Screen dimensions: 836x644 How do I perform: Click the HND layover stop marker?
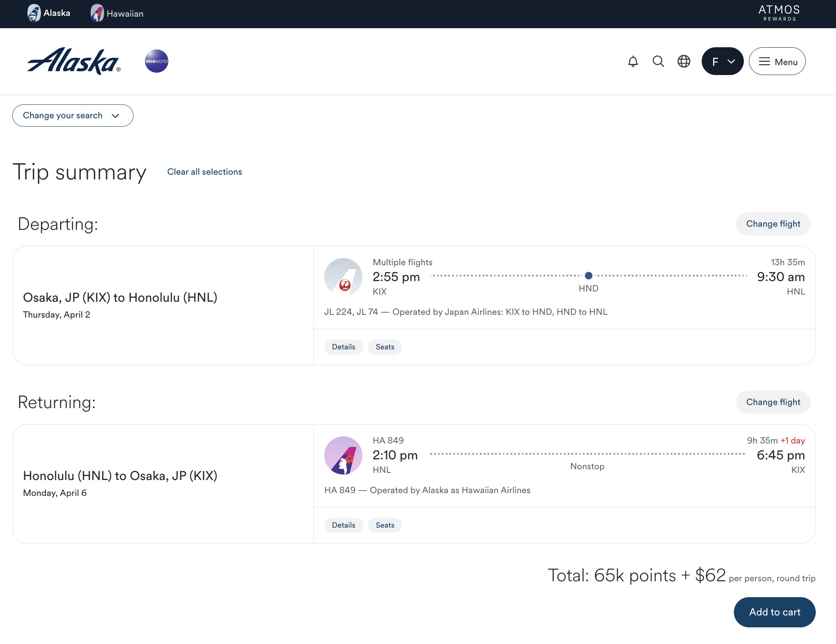point(588,276)
